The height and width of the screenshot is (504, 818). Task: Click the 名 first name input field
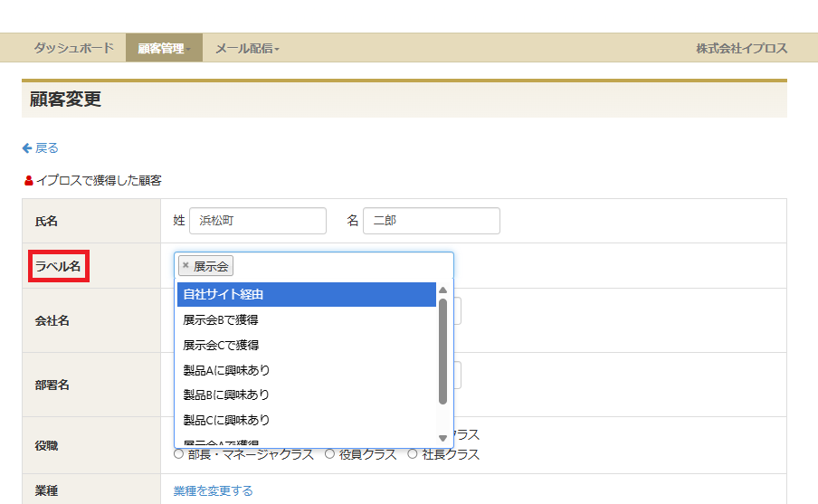[x=431, y=221]
